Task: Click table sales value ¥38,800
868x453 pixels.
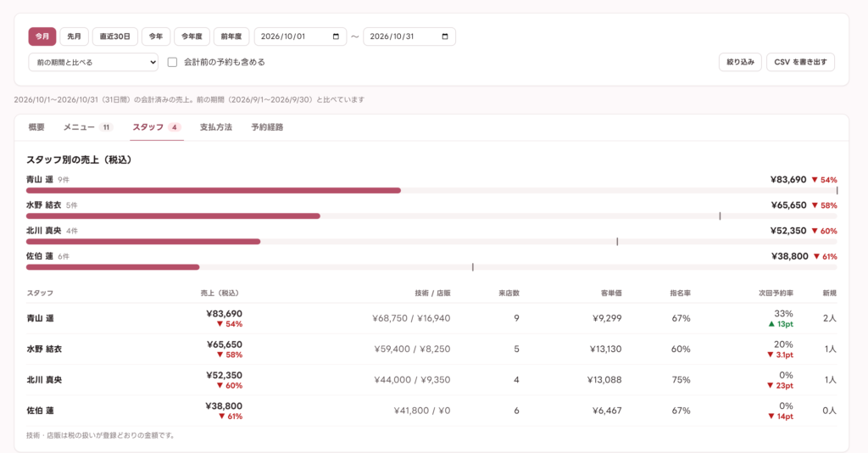Action: pyautogui.click(x=224, y=406)
